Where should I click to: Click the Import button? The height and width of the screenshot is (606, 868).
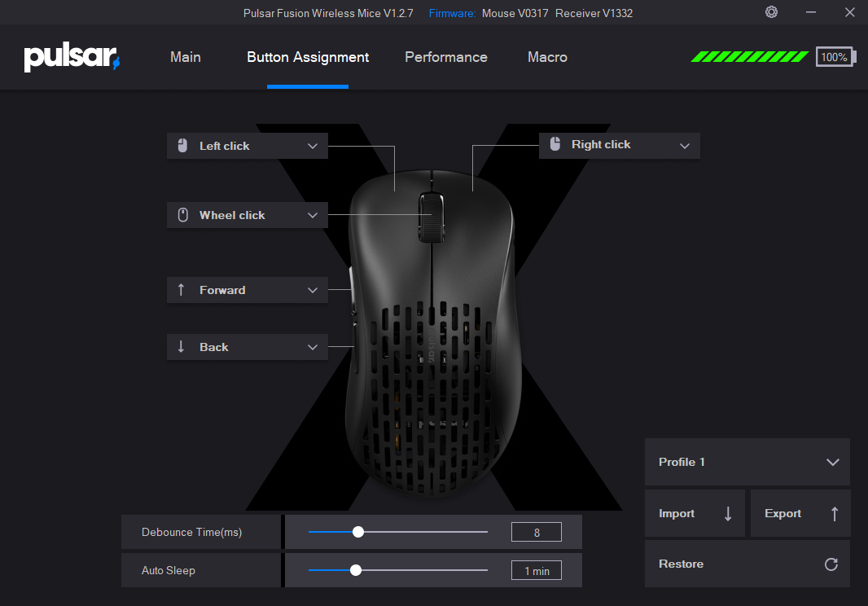(695, 513)
